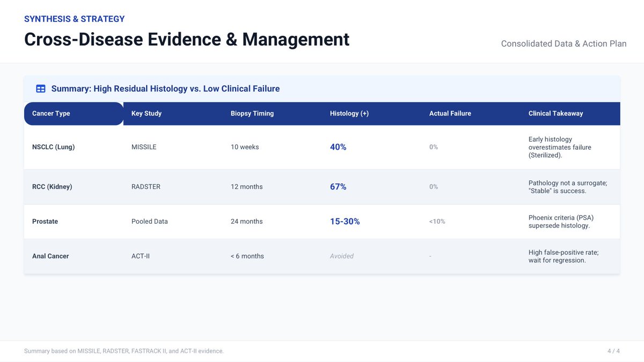Click the '<10%' actual failure value
Screen dimensions: 644x362
point(437,221)
